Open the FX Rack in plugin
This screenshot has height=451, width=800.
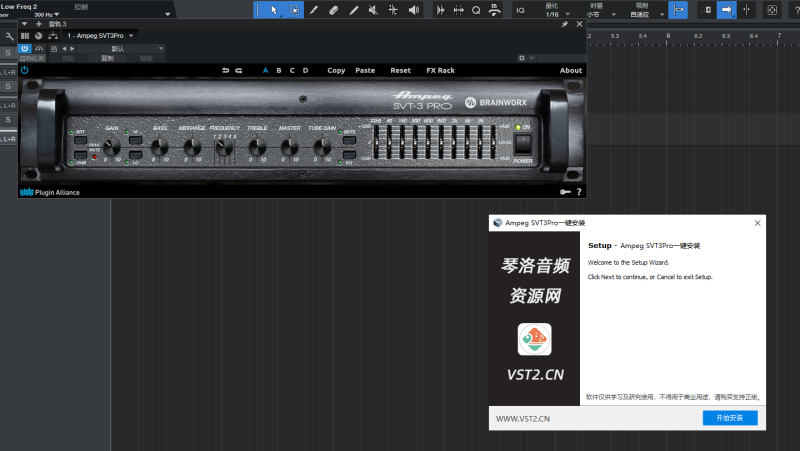(440, 70)
